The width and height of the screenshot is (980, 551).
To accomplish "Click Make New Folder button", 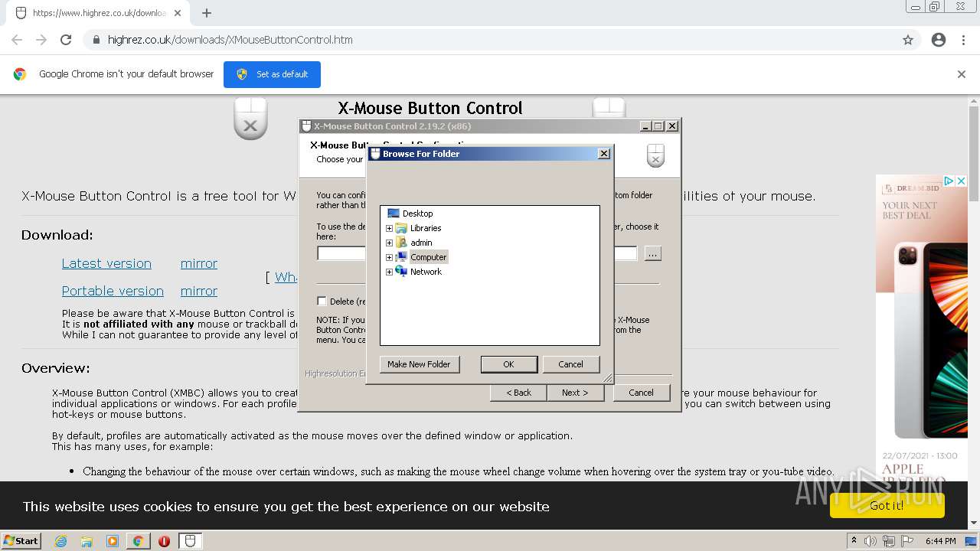I will point(419,364).
